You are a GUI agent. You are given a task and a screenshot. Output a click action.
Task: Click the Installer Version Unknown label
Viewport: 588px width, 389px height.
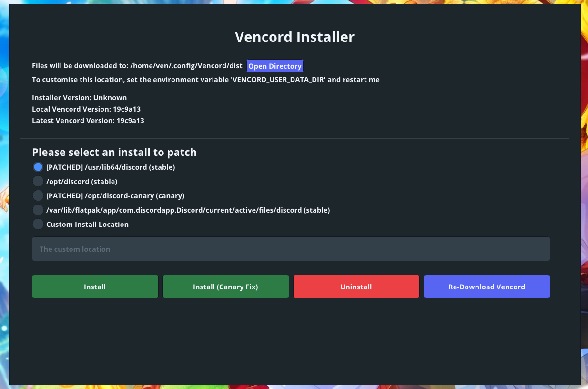79,97
